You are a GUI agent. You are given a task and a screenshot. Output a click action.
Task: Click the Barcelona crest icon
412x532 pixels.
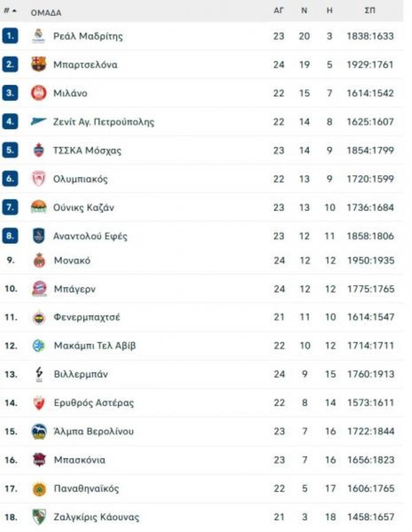click(38, 64)
